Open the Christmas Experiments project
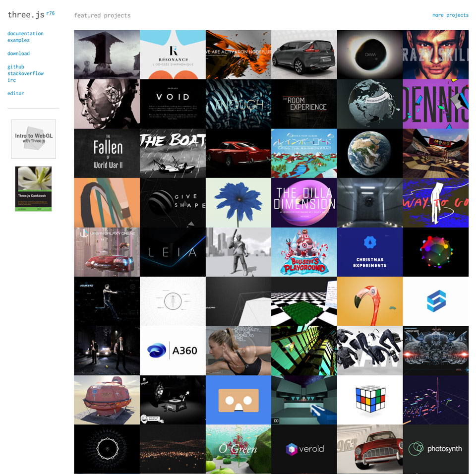This screenshot has height=474, width=476. pos(370,252)
